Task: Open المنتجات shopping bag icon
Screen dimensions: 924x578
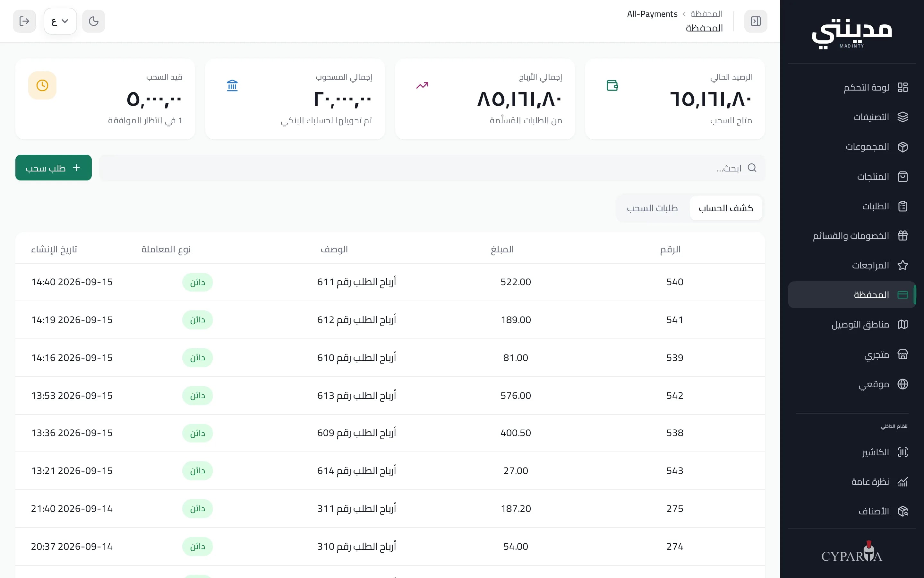Action: (903, 177)
